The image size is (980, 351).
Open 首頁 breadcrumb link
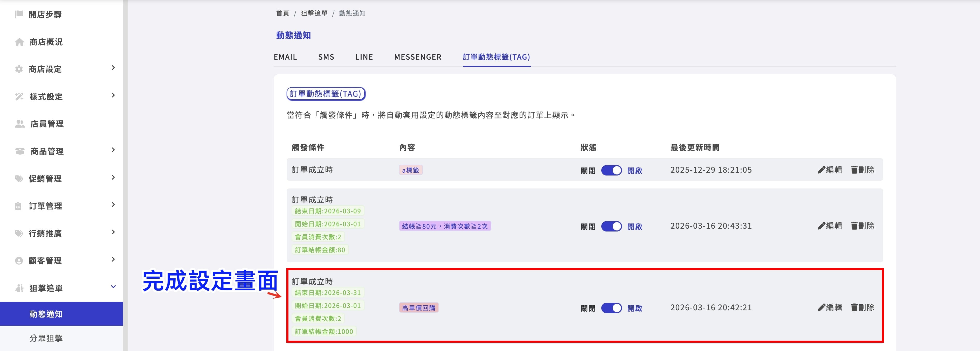(x=283, y=13)
